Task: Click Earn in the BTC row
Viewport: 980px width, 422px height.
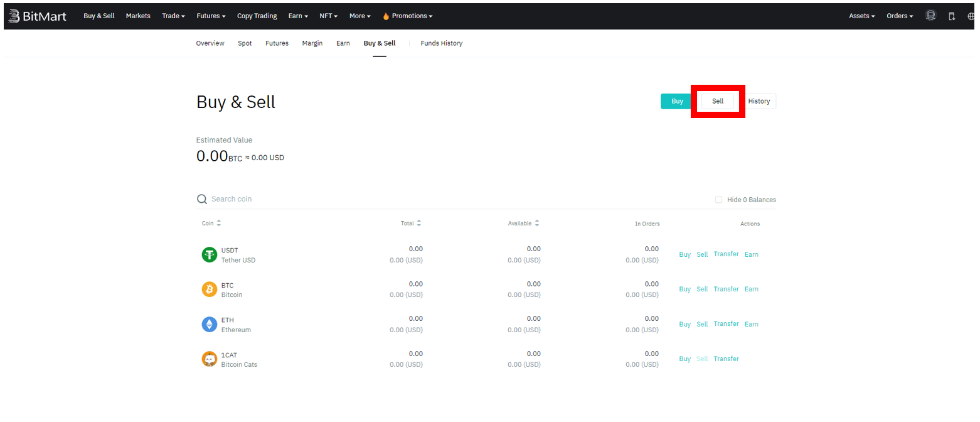Action: [x=752, y=289]
